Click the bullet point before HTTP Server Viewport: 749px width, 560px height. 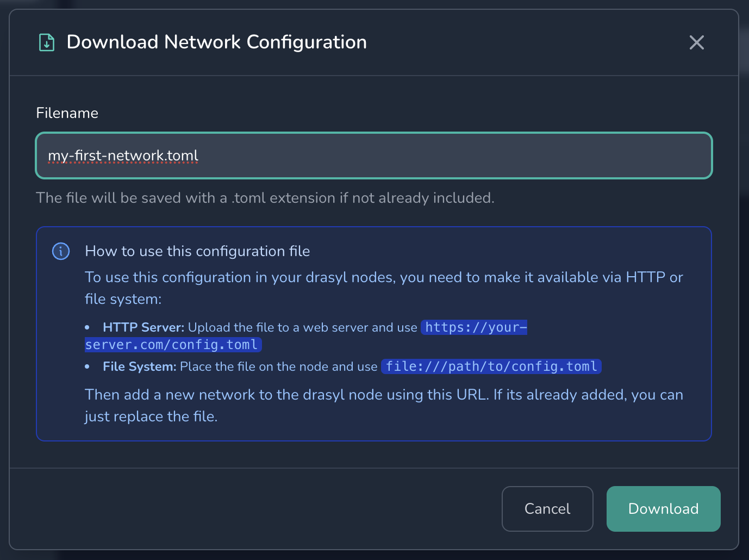[87, 327]
